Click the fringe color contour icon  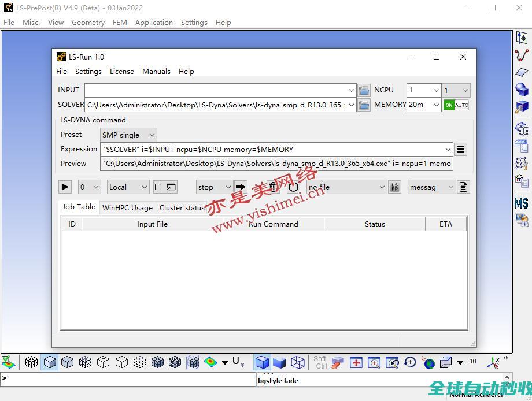click(210, 362)
